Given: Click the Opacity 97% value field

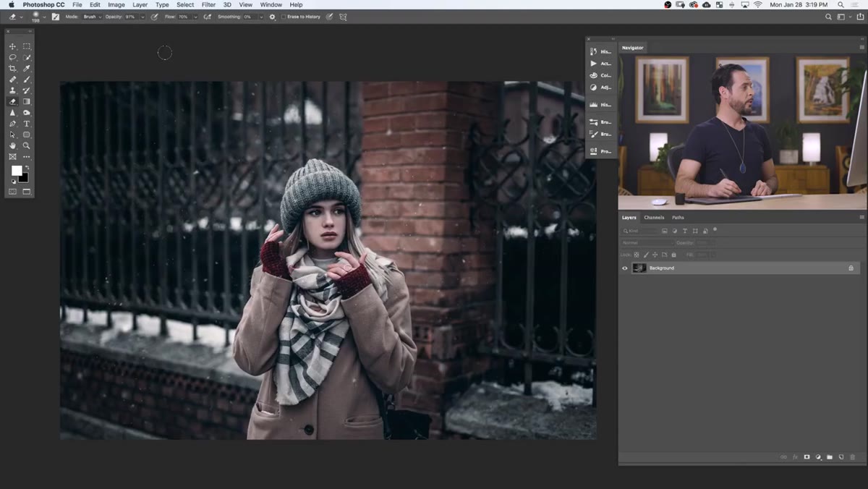Looking at the screenshot, I should click(x=131, y=17).
